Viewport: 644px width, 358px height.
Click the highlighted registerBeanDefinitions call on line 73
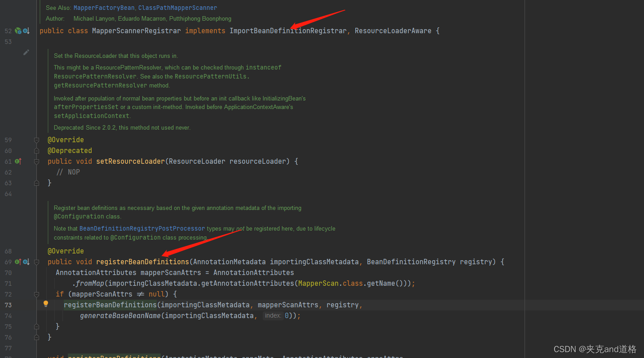pyautogui.click(x=110, y=305)
